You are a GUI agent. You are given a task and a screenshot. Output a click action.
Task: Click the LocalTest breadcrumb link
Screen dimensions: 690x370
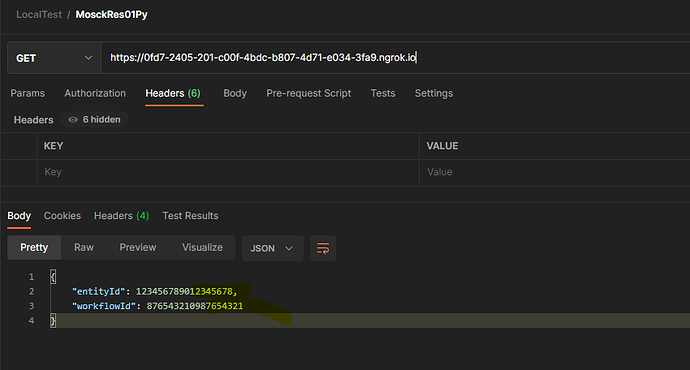[39, 15]
